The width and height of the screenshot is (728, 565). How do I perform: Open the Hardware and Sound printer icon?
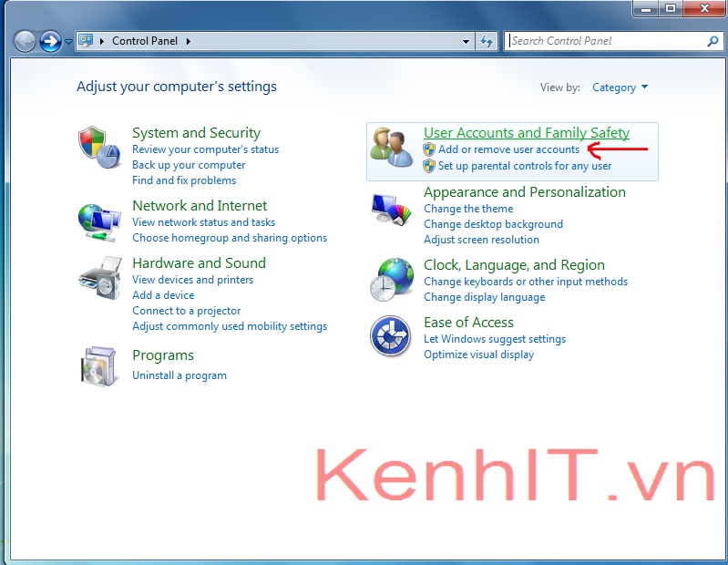pyautogui.click(x=100, y=278)
